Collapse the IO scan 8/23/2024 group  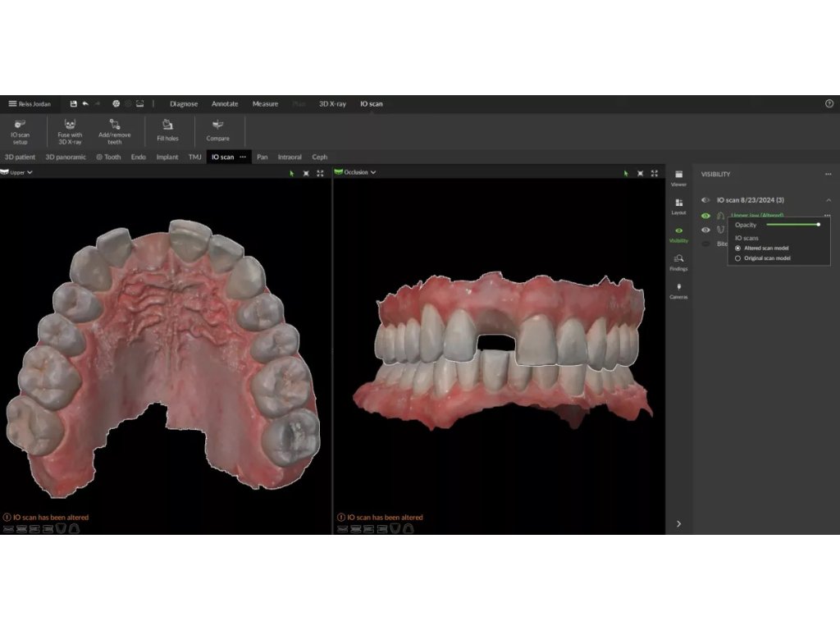pyautogui.click(x=828, y=200)
